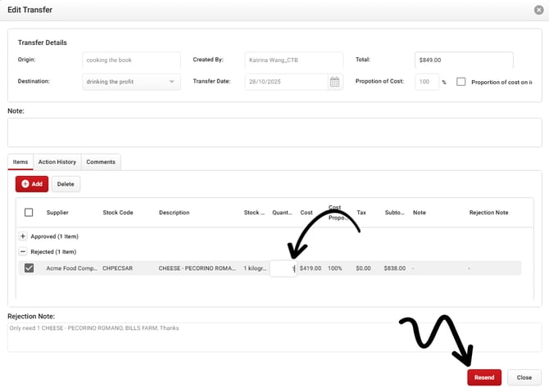This screenshot has height=392, width=549.
Task: Click the Rejection Note text box
Action: [274, 336]
